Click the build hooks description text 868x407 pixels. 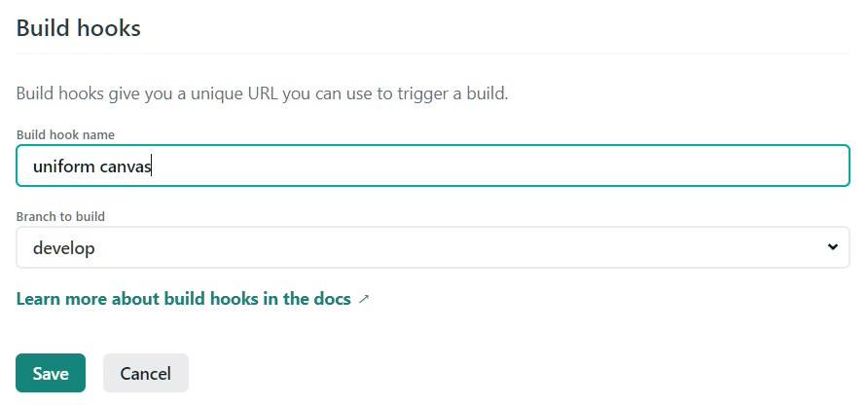tap(263, 94)
